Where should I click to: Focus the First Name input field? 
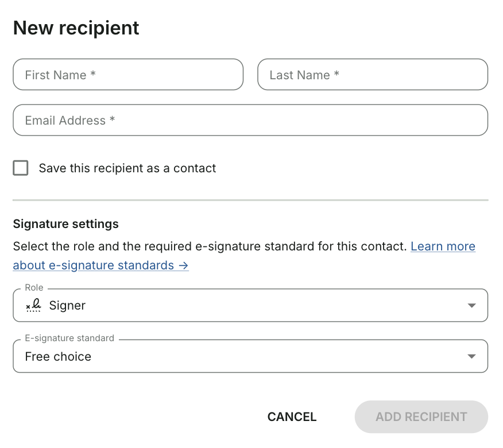(x=128, y=75)
